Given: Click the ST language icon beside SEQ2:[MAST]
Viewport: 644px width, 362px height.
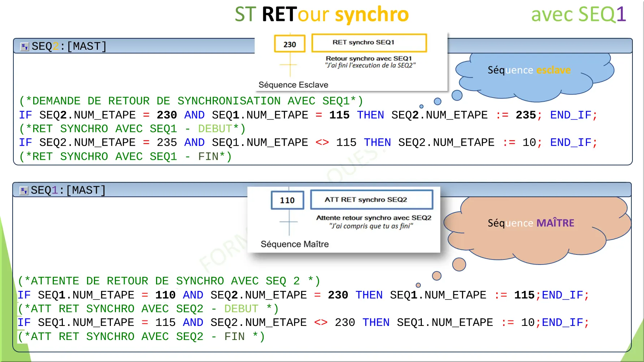Looking at the screenshot, I should point(24,45).
